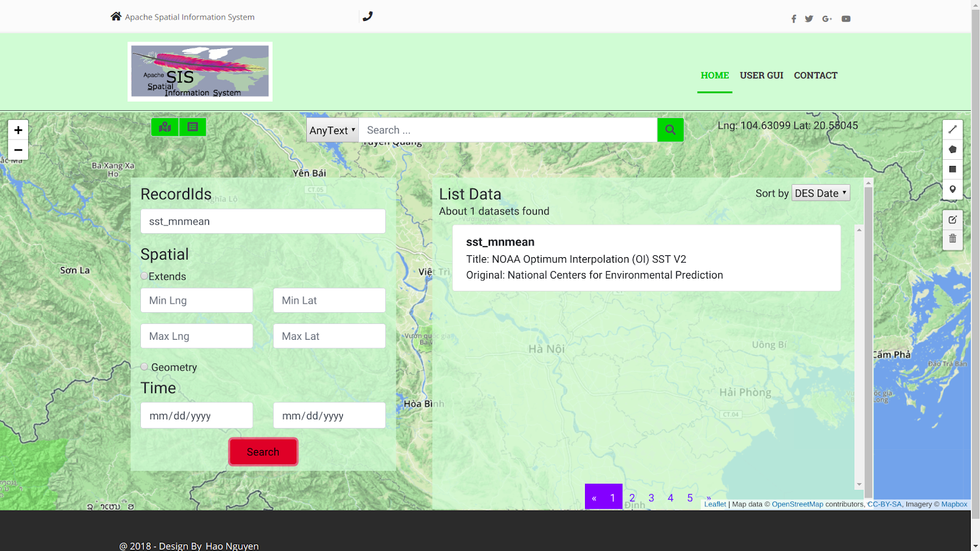
Task: Click the end date mm/dd/yyyy field
Action: pyautogui.click(x=329, y=415)
